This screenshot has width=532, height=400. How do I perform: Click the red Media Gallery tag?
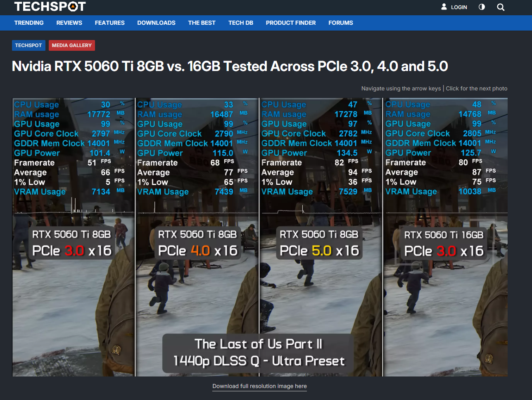pos(72,45)
